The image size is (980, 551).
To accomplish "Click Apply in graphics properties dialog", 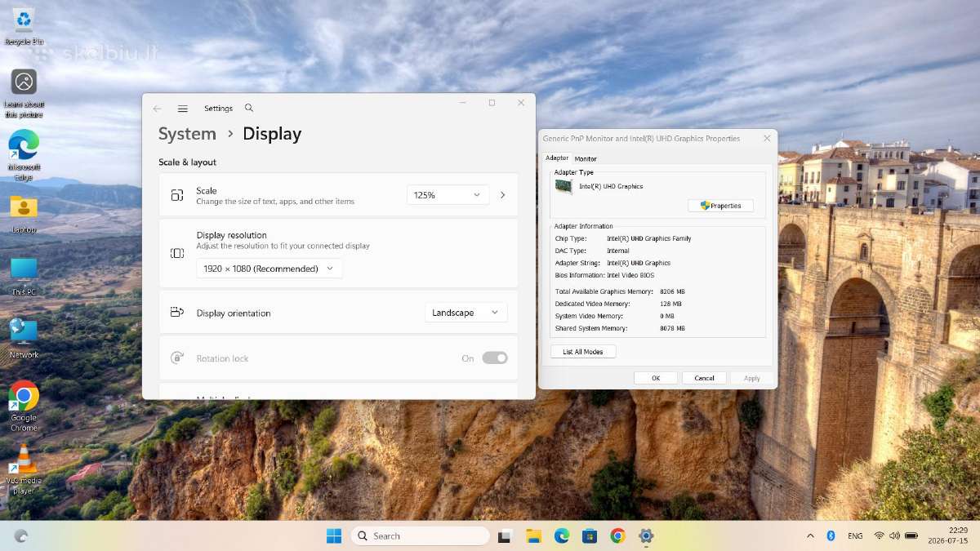I will [752, 378].
